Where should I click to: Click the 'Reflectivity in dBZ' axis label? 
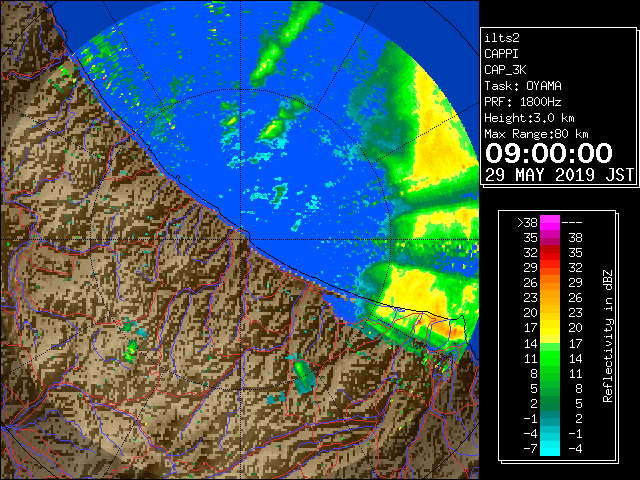pos(608,336)
